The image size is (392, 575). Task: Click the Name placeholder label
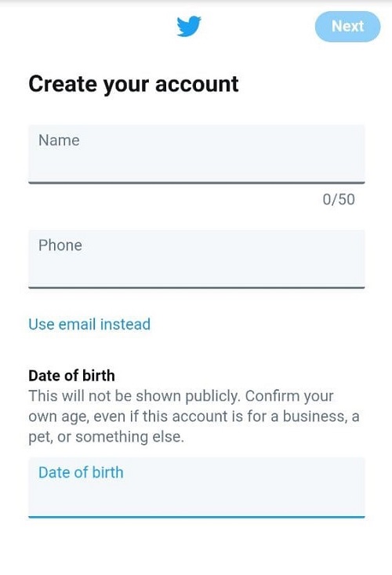59,140
